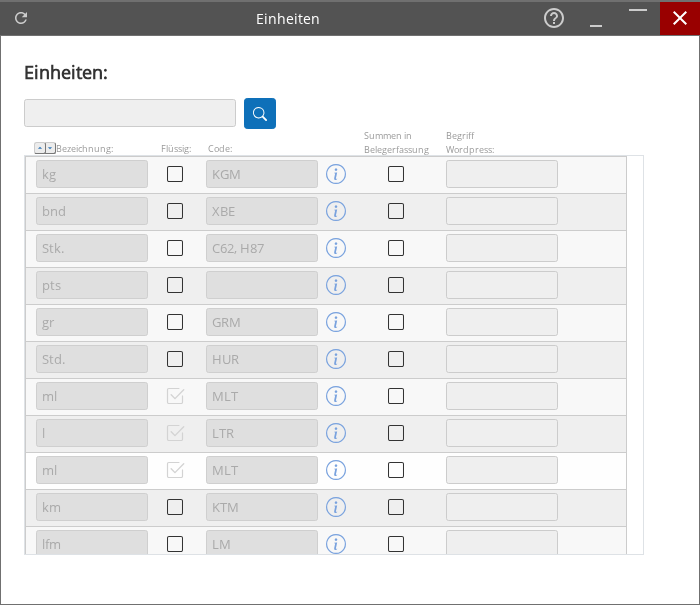Click the refresh icon in title bar
This screenshot has height=605, width=700.
coord(21,18)
